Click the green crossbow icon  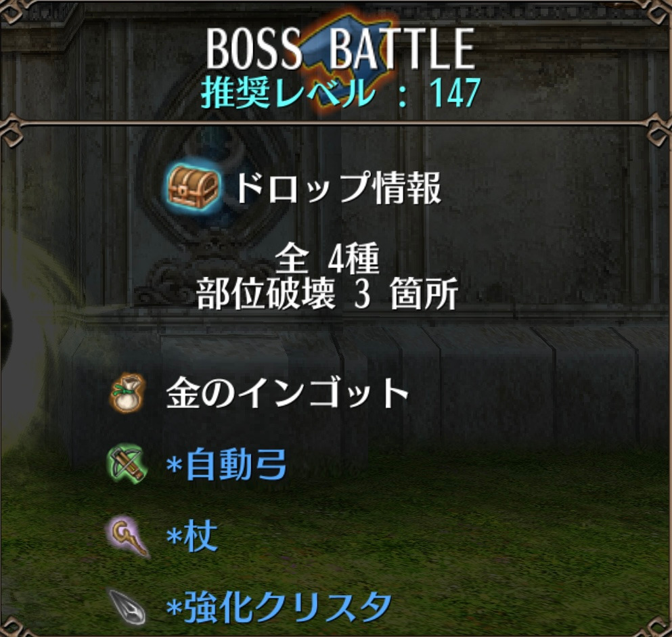[127, 464]
